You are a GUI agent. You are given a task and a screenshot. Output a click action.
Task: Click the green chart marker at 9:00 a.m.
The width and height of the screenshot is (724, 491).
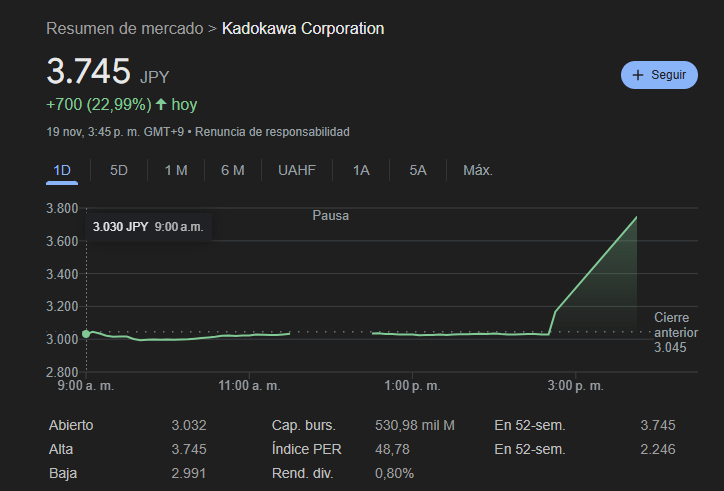tap(86, 333)
